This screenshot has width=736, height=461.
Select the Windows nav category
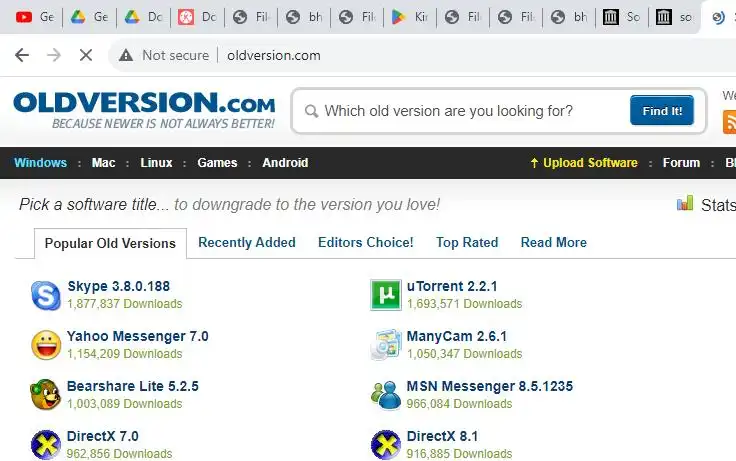[40, 163]
